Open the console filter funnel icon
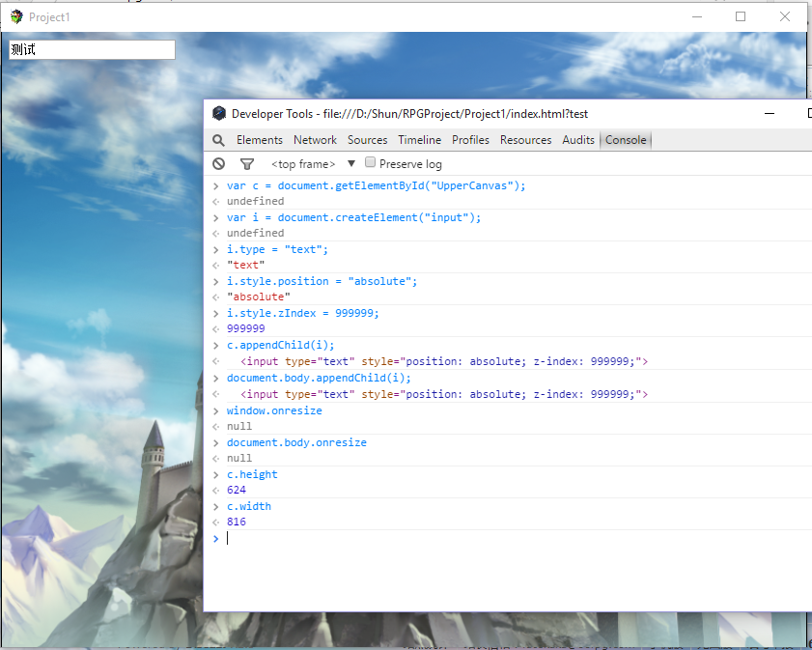Image resolution: width=812 pixels, height=650 pixels. (x=247, y=164)
